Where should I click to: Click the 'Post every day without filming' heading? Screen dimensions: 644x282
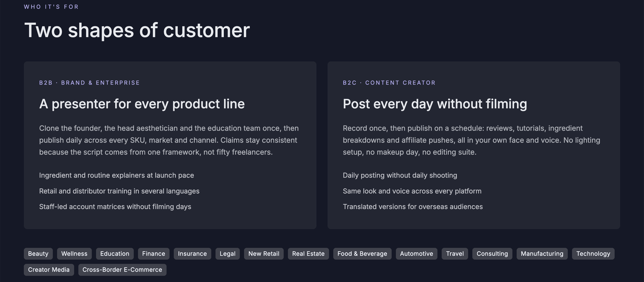coord(435,104)
